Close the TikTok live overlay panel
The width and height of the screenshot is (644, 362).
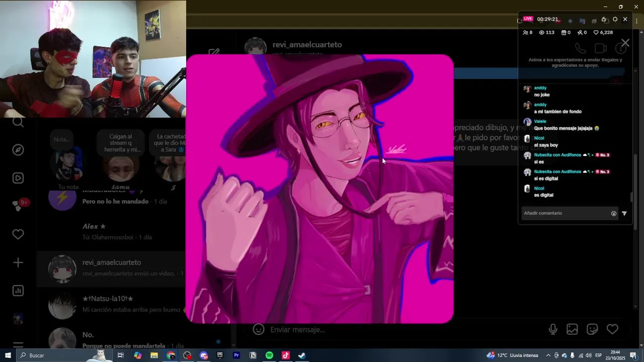pos(625,19)
